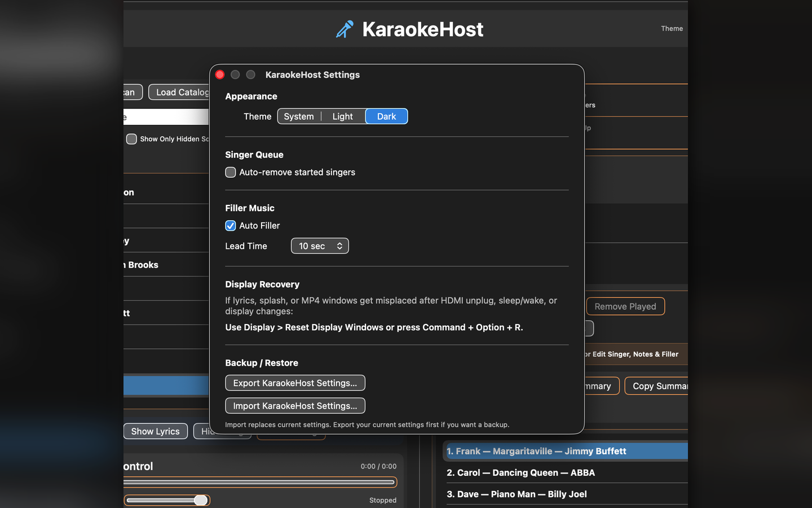Image resolution: width=812 pixels, height=508 pixels.
Task: Select the System theme option
Action: coord(299,116)
